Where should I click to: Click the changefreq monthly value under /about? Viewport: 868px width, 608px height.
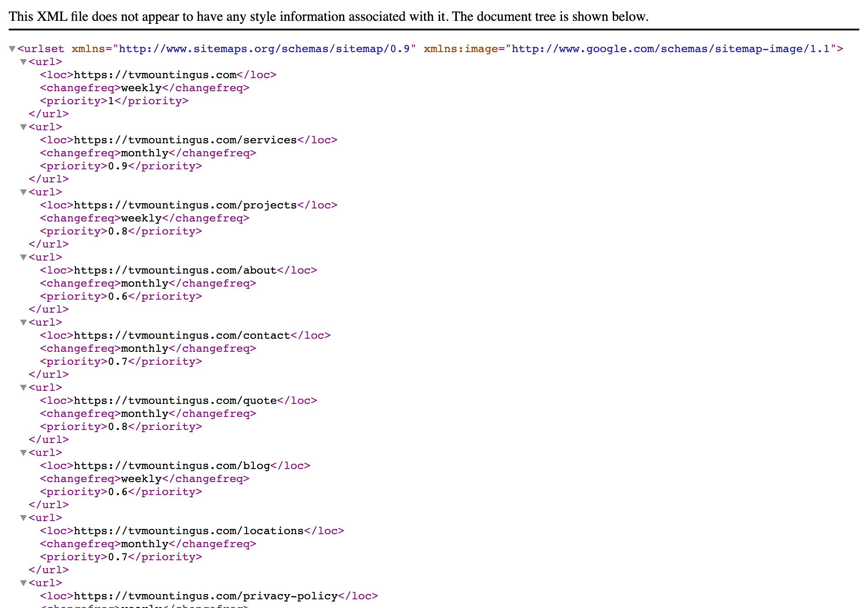[145, 283]
